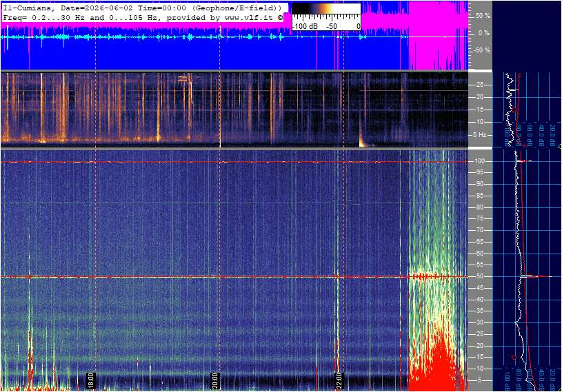Click the '55' frequency tick label

[479, 265]
